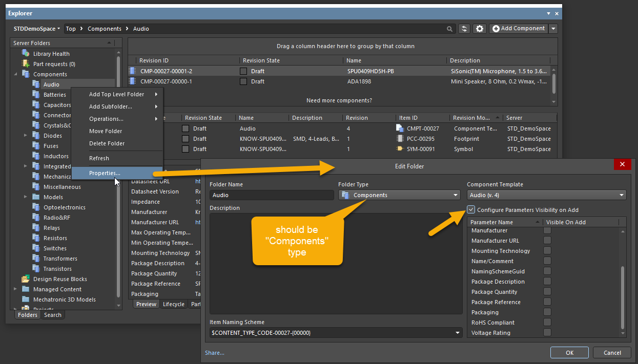Image resolution: width=638 pixels, height=364 pixels.
Task: Click the Part requests icon
Action: (x=26, y=63)
